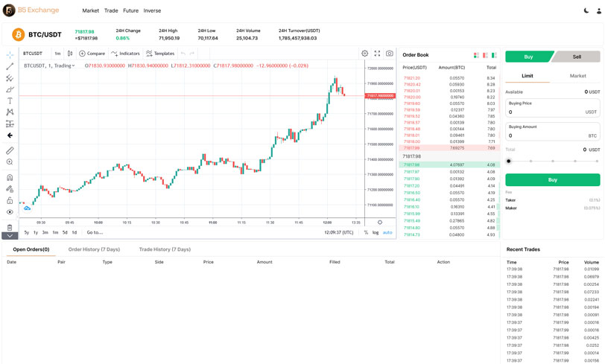Enter fullscreen chart mode

coord(377,54)
